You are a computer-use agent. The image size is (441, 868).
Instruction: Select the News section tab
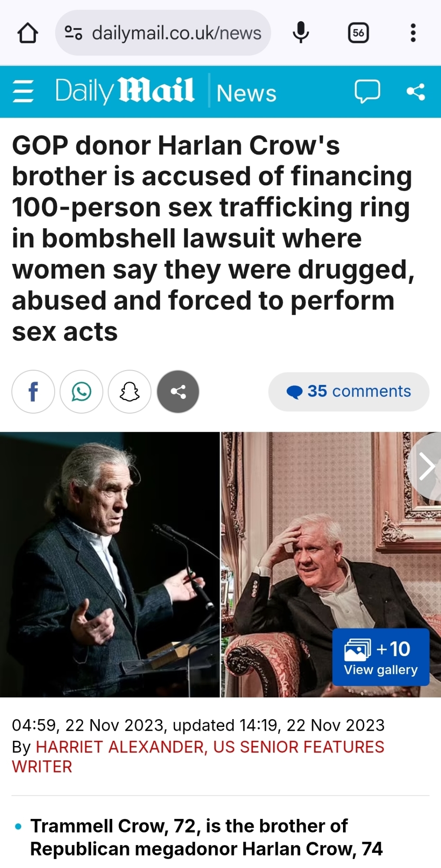click(x=246, y=93)
